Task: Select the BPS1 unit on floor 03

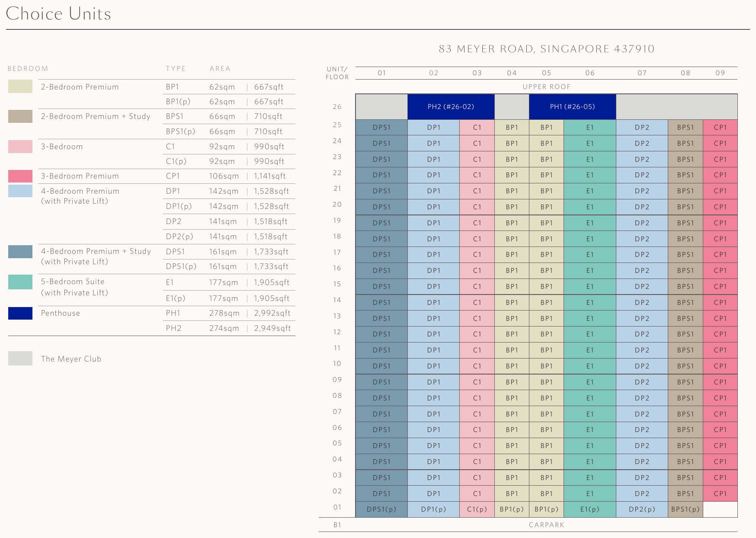Action: (x=686, y=478)
